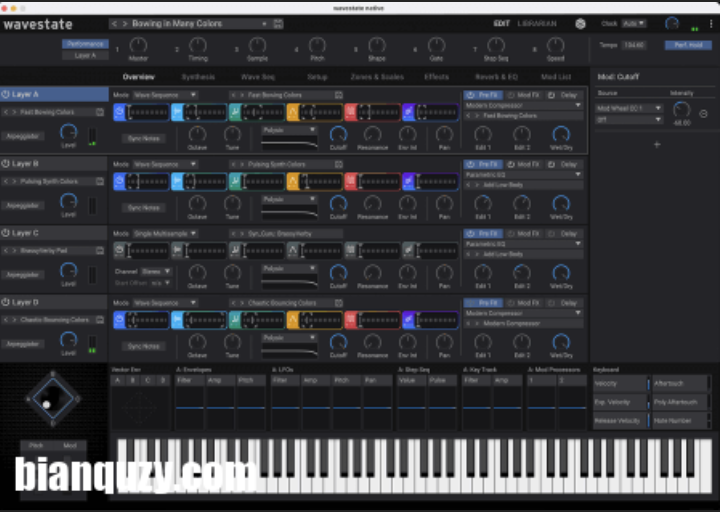Switch to Zones & Scales tab
The width and height of the screenshot is (720, 512).
(377, 77)
